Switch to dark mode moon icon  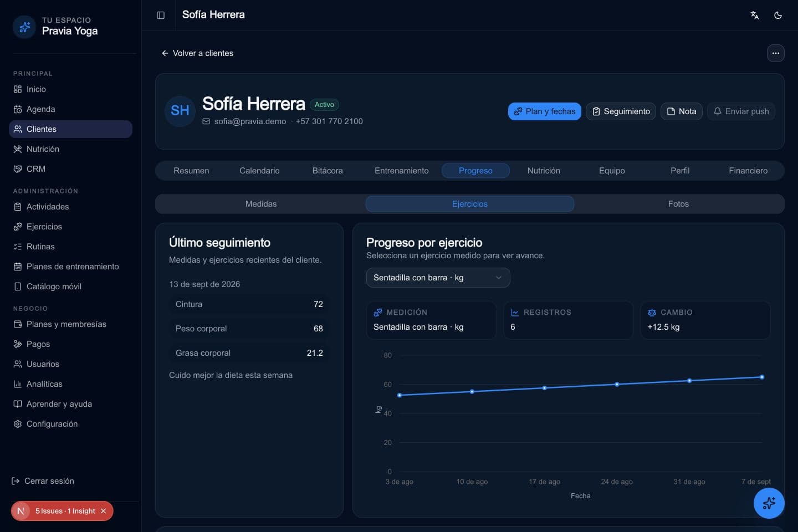coord(778,15)
